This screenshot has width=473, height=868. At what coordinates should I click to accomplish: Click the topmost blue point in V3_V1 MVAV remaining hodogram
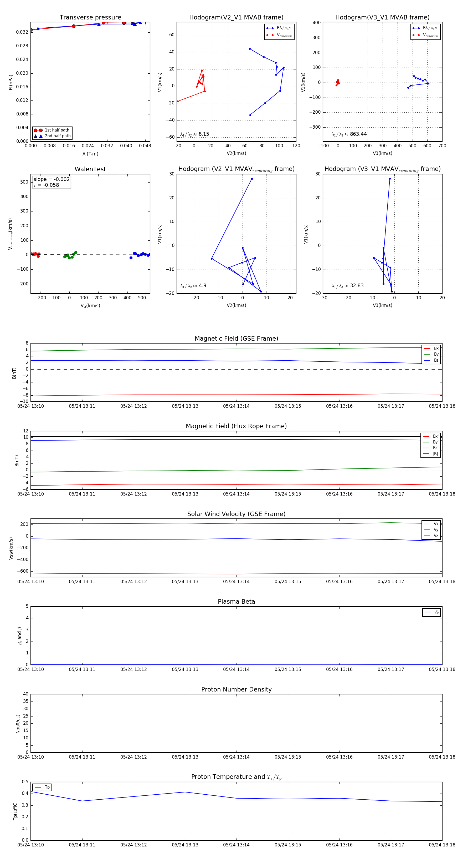(x=390, y=179)
